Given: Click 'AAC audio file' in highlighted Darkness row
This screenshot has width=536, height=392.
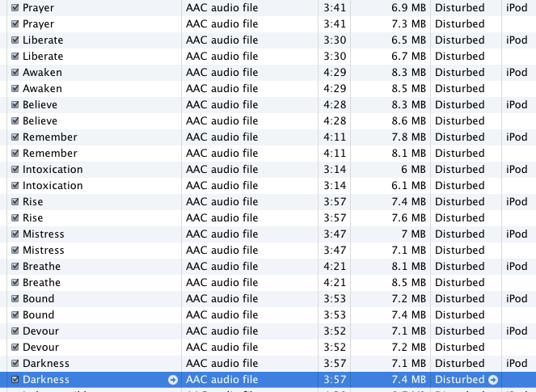Looking at the screenshot, I should pos(222,379).
